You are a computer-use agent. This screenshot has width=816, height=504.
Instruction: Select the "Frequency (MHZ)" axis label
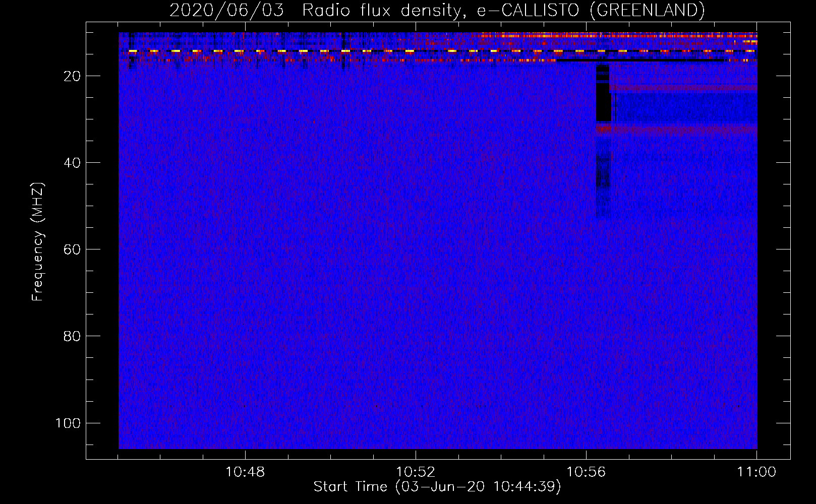(38, 242)
